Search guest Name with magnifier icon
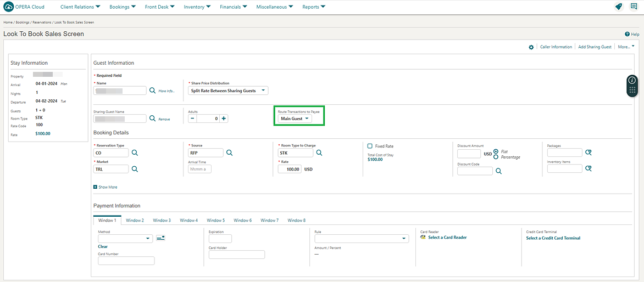 [152, 91]
